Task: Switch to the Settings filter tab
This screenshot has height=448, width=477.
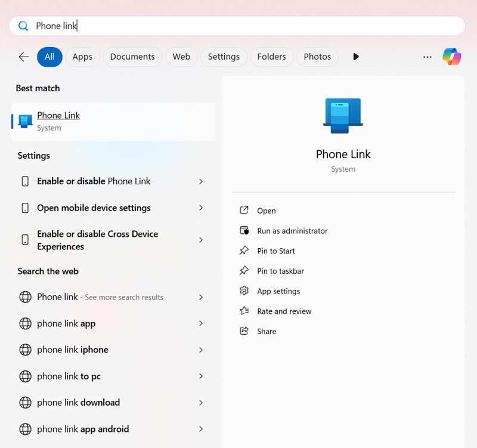Action: [x=224, y=57]
